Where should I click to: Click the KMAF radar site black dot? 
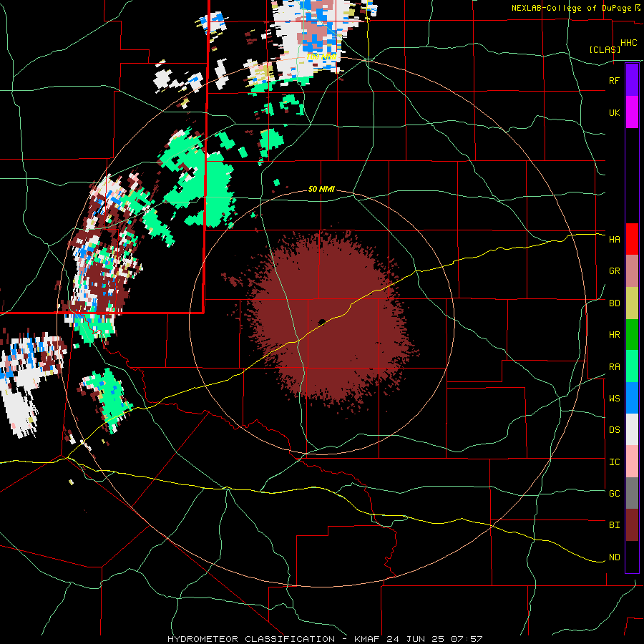(322, 322)
